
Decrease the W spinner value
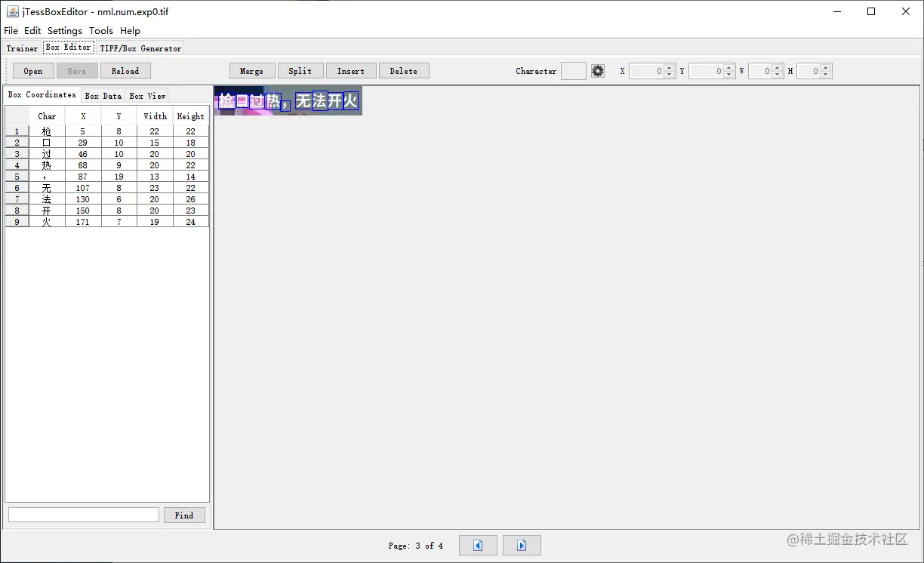pos(778,75)
